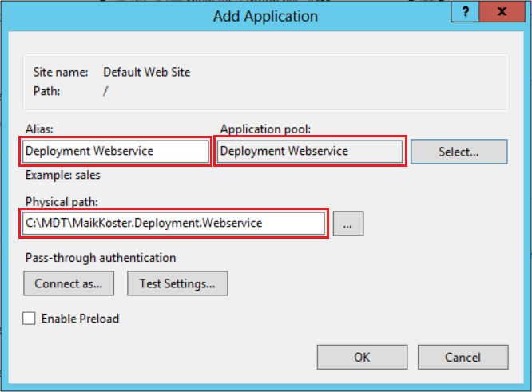The height and width of the screenshot is (392, 532).
Task: Cancel adding the application
Action: point(463,356)
